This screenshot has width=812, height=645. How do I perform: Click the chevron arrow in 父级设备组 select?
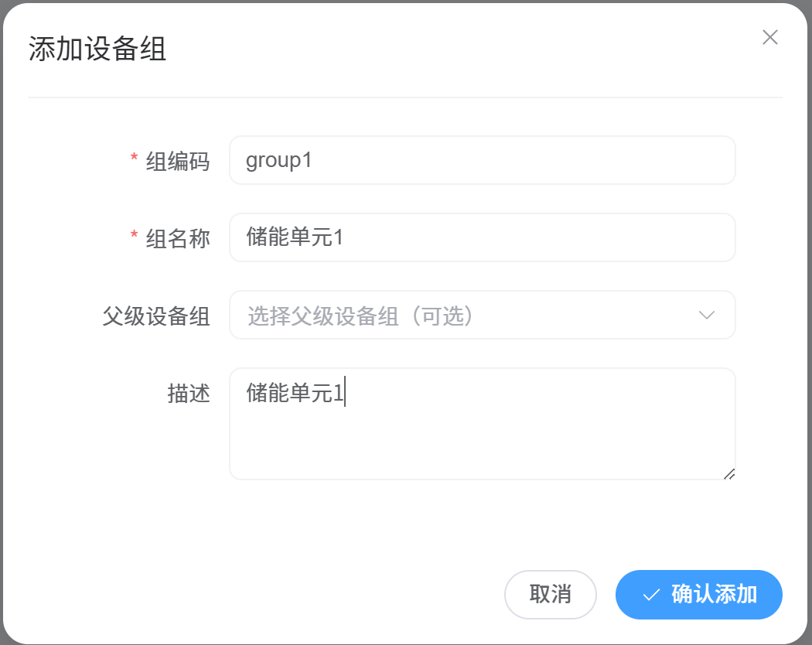point(706,315)
